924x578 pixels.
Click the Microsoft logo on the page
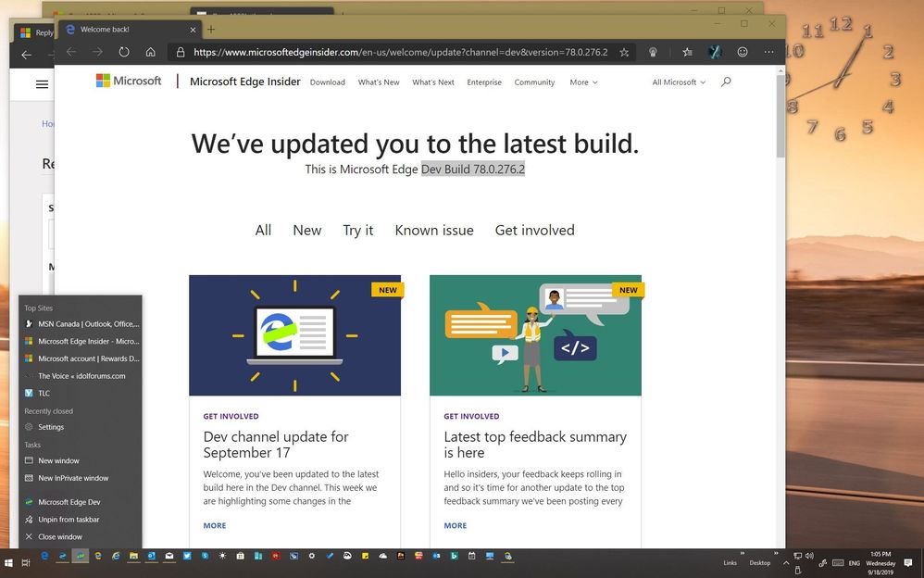[x=129, y=81]
